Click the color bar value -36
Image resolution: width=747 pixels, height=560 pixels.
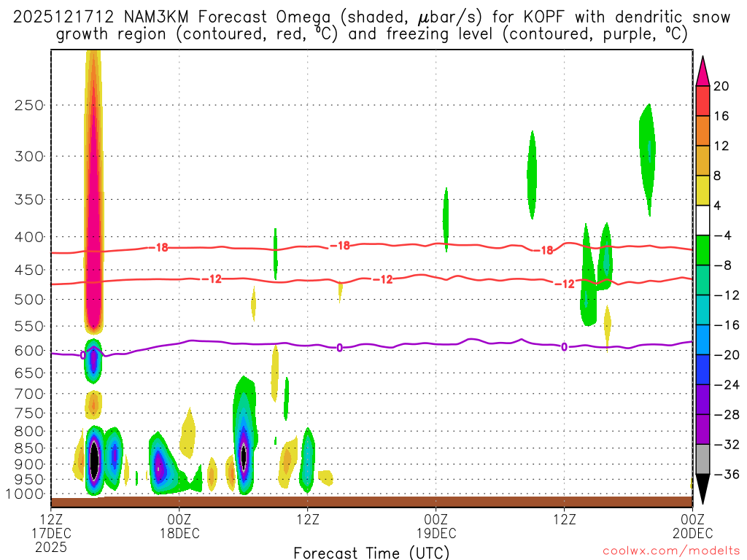pos(727,474)
